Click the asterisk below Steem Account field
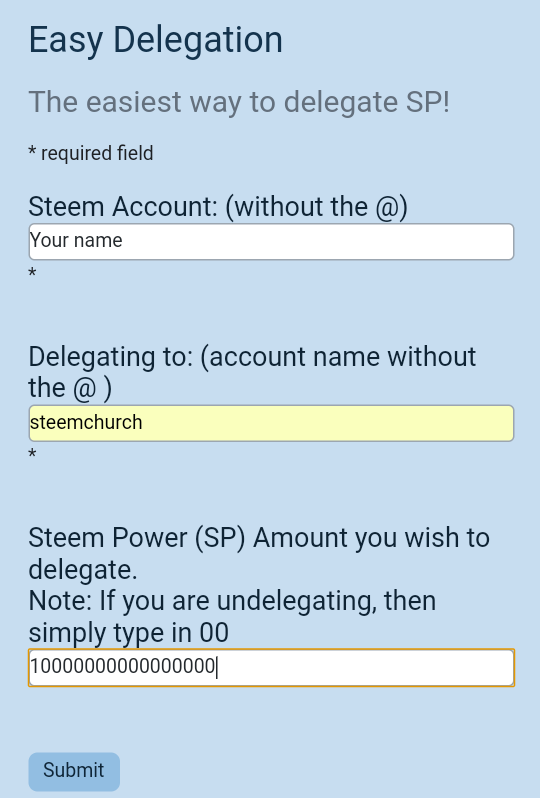Viewport: 540px width, 798px height. [x=32, y=272]
